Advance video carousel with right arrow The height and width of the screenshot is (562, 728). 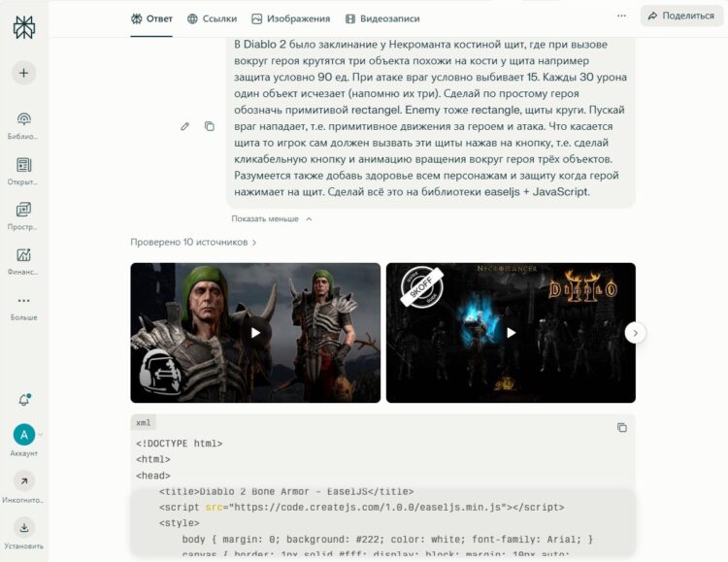pyautogui.click(x=635, y=333)
